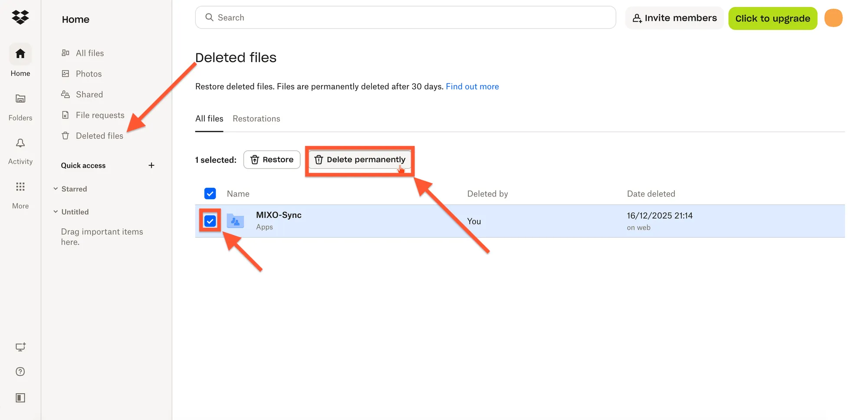The height and width of the screenshot is (420, 868).
Task: Switch to the Restorations tab
Action: pyautogui.click(x=256, y=118)
